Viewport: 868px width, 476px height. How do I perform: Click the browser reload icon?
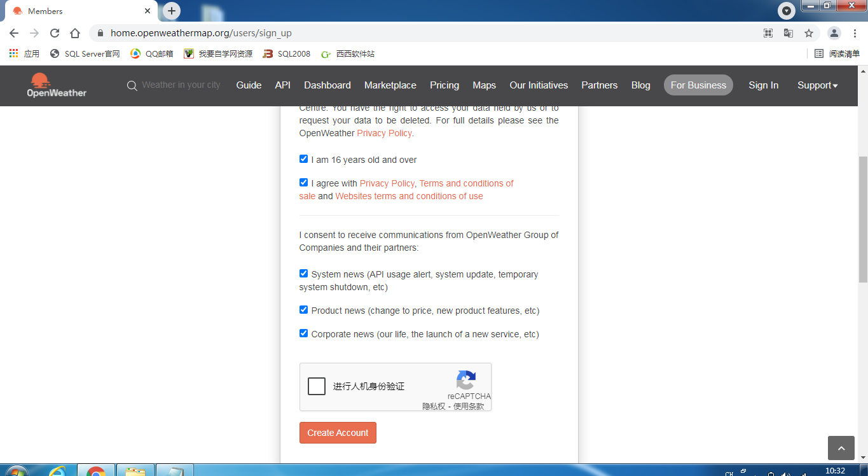(x=55, y=33)
